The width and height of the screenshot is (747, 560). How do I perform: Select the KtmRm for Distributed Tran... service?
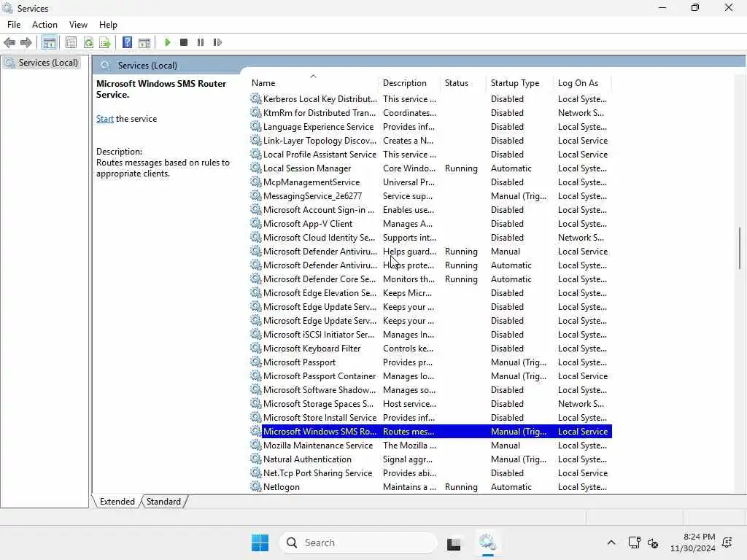430,113
